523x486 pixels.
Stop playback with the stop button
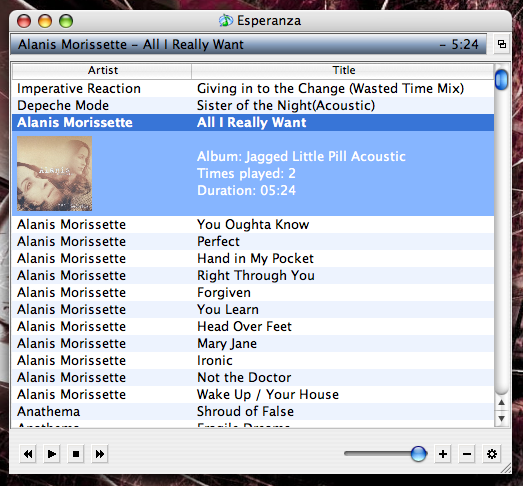(x=76, y=454)
